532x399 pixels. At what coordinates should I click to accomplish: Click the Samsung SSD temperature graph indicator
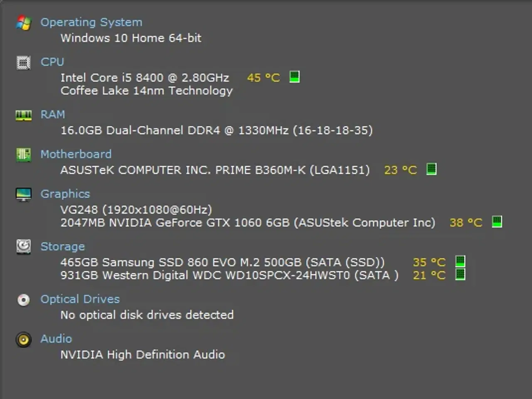(461, 262)
